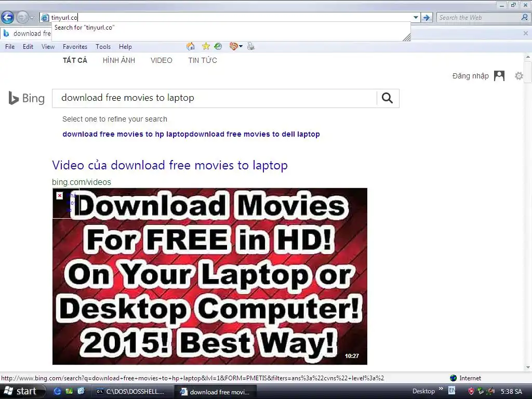Click the Home icon in the toolbar
The height and width of the screenshot is (399, 532).
191,46
